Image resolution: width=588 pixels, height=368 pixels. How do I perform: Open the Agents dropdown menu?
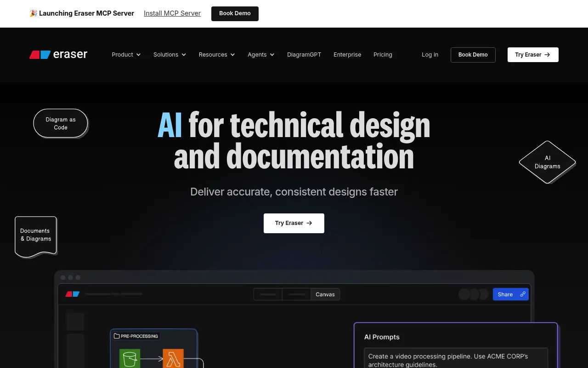point(261,55)
